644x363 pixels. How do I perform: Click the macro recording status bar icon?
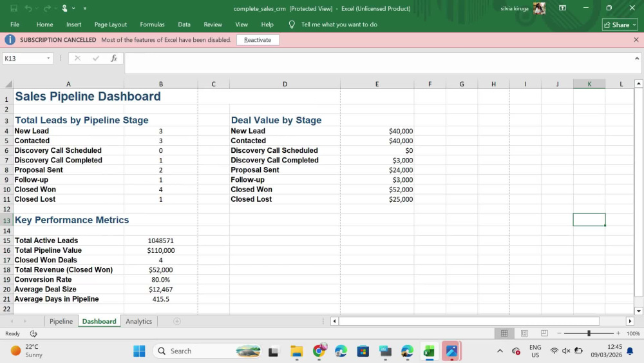pyautogui.click(x=33, y=333)
